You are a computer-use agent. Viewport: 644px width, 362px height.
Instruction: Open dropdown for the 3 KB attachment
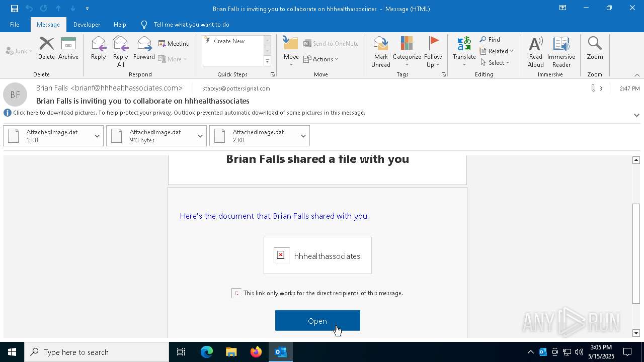click(97, 136)
